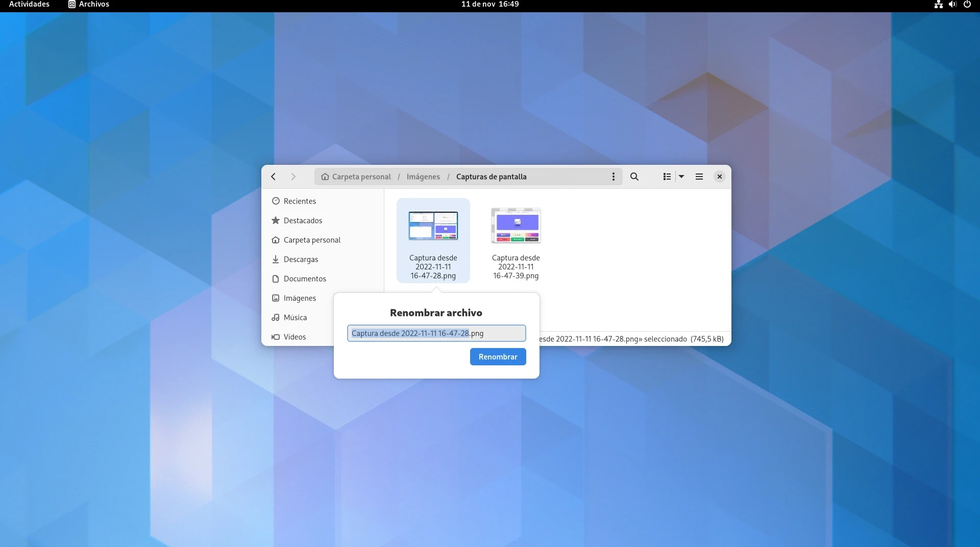
Task: Click the forward navigation arrow
Action: 293,177
